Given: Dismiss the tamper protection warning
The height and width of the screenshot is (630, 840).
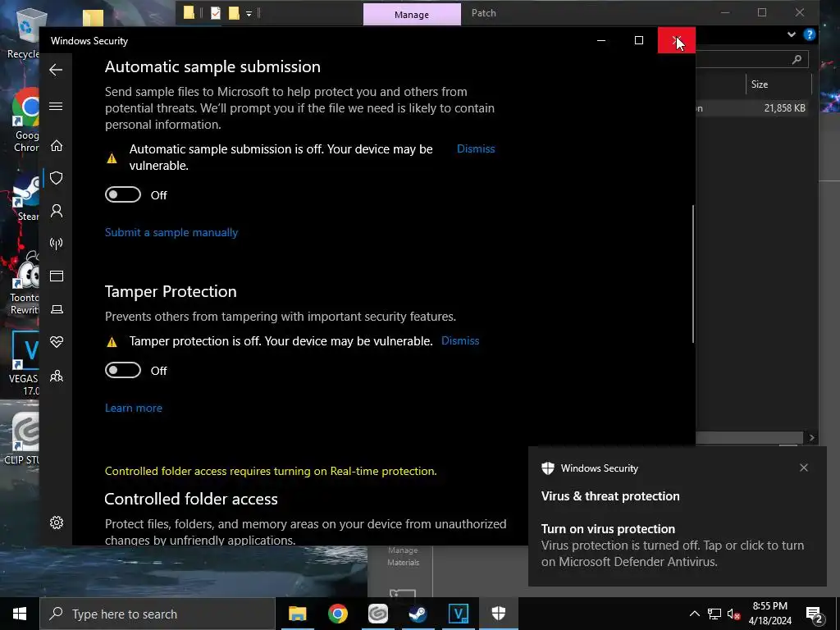Looking at the screenshot, I should coord(460,340).
